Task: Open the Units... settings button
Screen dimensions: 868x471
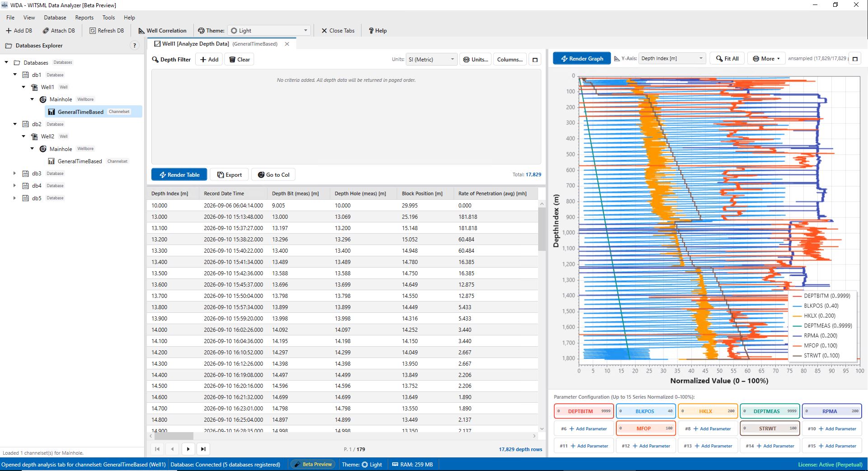Action: pyautogui.click(x=475, y=60)
